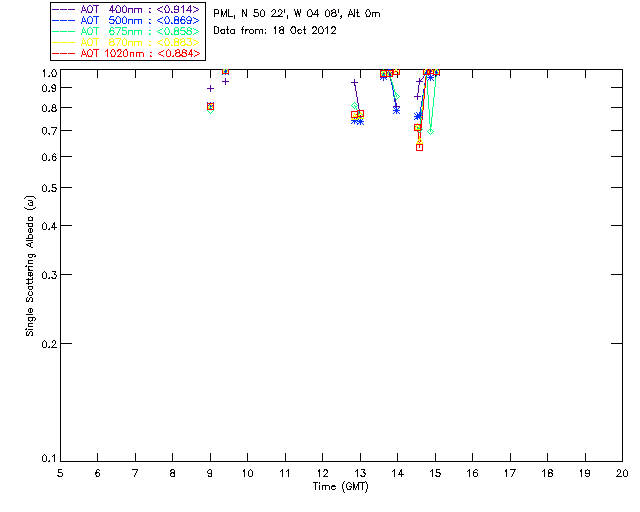Viewport: 640px width, 512px height.
Task: Click the 'Data from: 18 Oct 2012' text
Action: pyautogui.click(x=275, y=31)
